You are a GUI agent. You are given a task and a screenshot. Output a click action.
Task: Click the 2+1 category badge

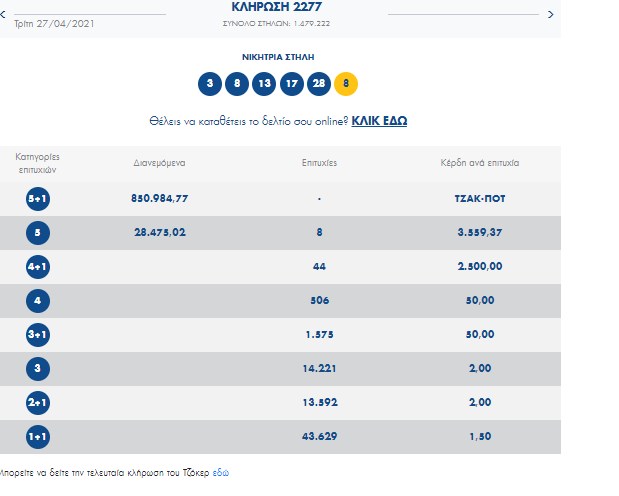tap(39, 403)
